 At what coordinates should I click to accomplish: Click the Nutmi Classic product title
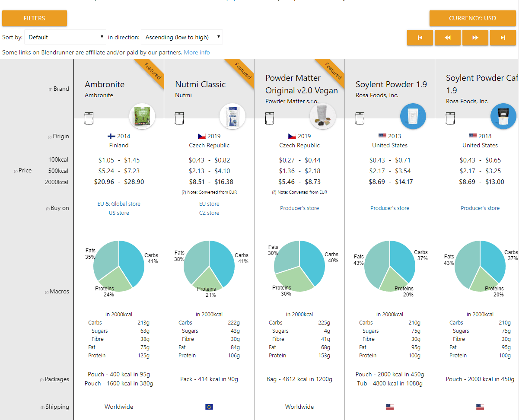pyautogui.click(x=201, y=84)
